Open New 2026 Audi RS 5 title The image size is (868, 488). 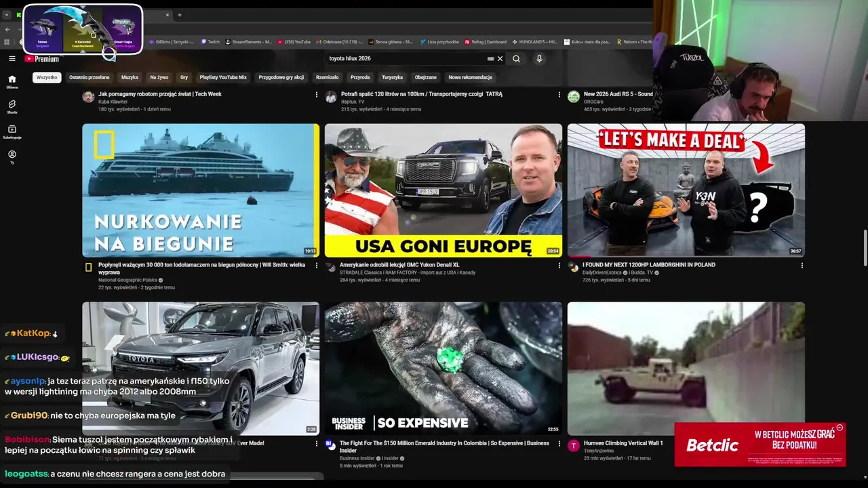[618, 94]
